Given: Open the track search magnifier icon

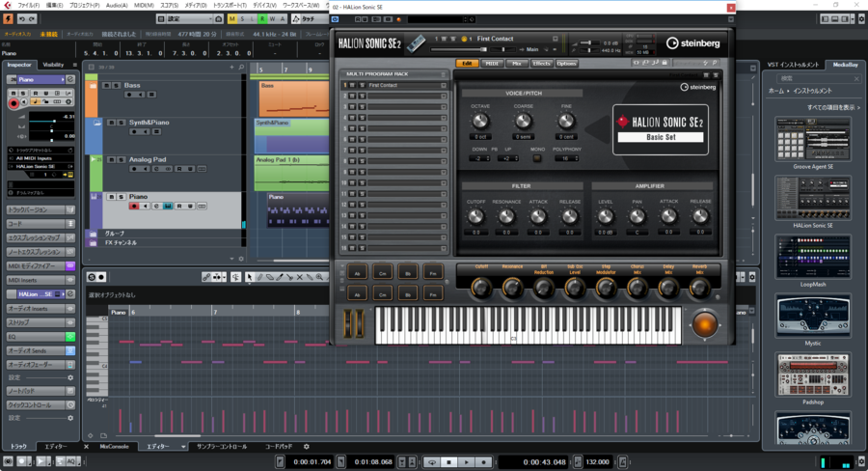Looking at the screenshot, I should [x=241, y=67].
